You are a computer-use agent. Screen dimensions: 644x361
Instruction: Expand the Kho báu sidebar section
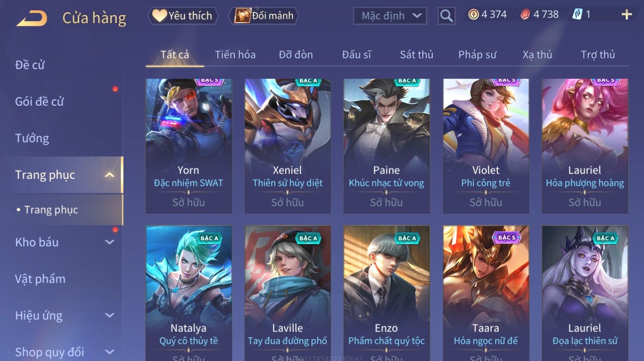109,242
